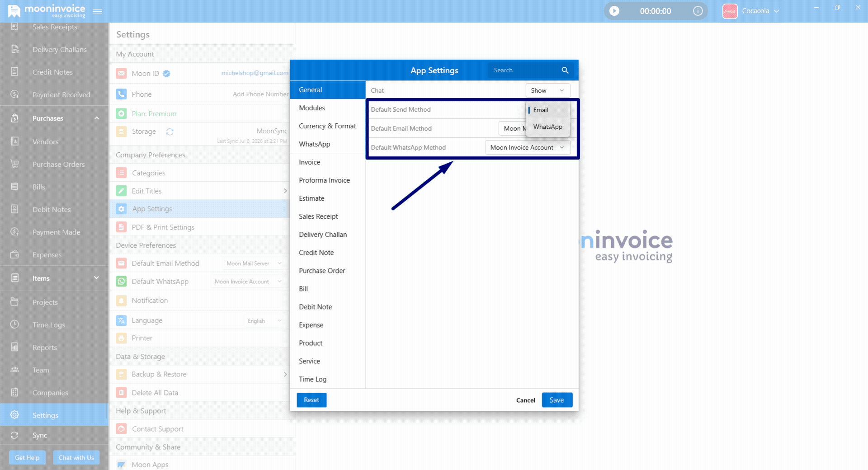Click the Get Help button
Viewport: 868px width, 470px height.
[x=27, y=457]
